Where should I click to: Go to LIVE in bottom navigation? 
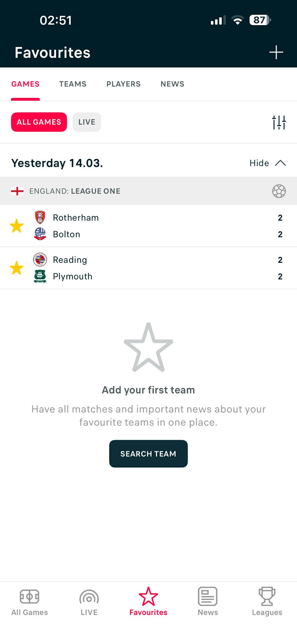click(89, 602)
